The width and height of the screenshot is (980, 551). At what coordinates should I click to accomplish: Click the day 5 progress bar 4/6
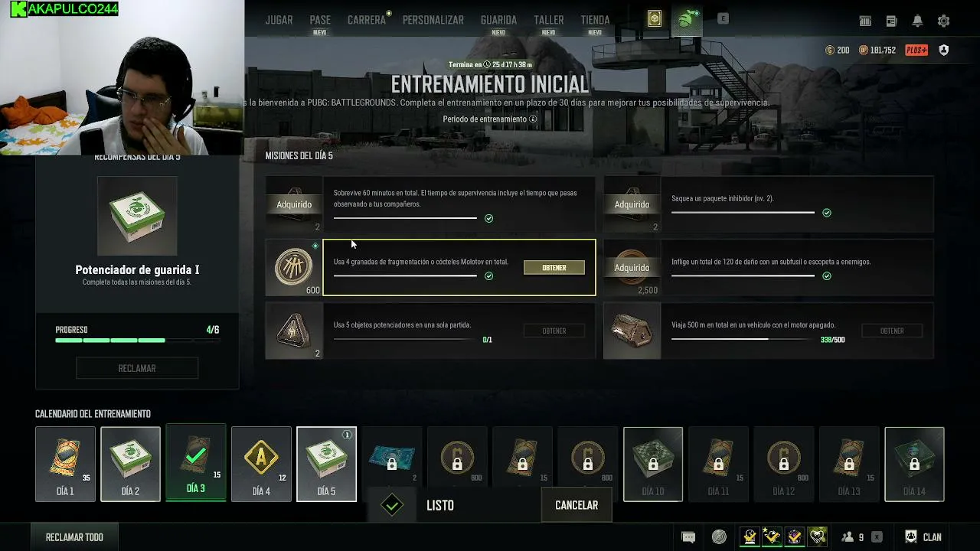137,340
